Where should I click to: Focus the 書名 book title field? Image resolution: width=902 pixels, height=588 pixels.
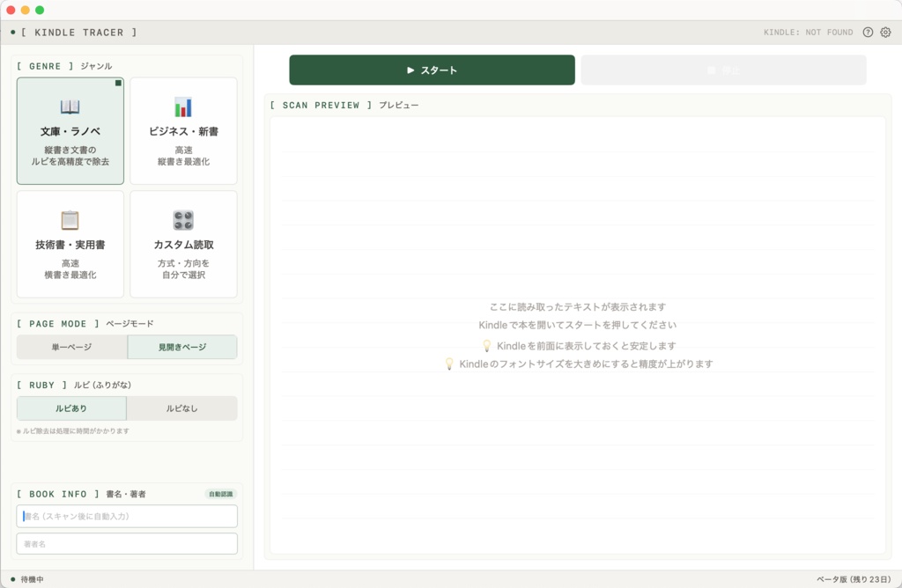click(x=127, y=516)
